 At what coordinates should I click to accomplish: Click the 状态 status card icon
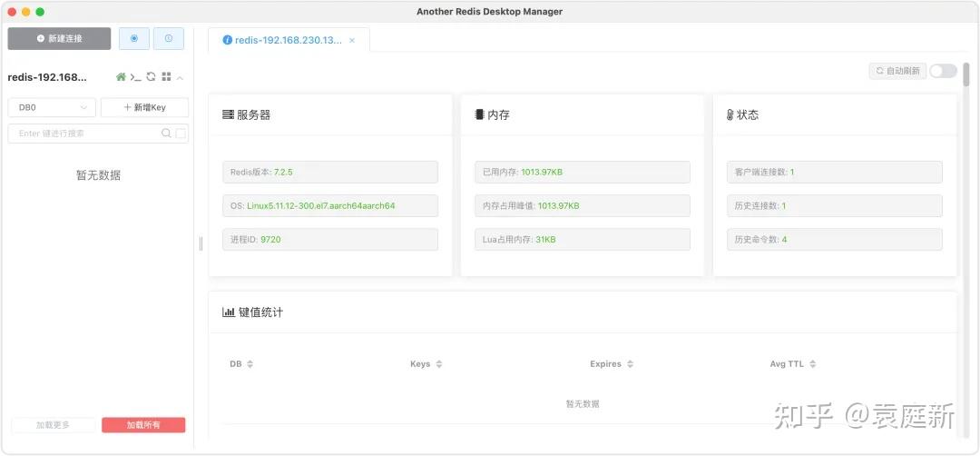click(x=730, y=115)
